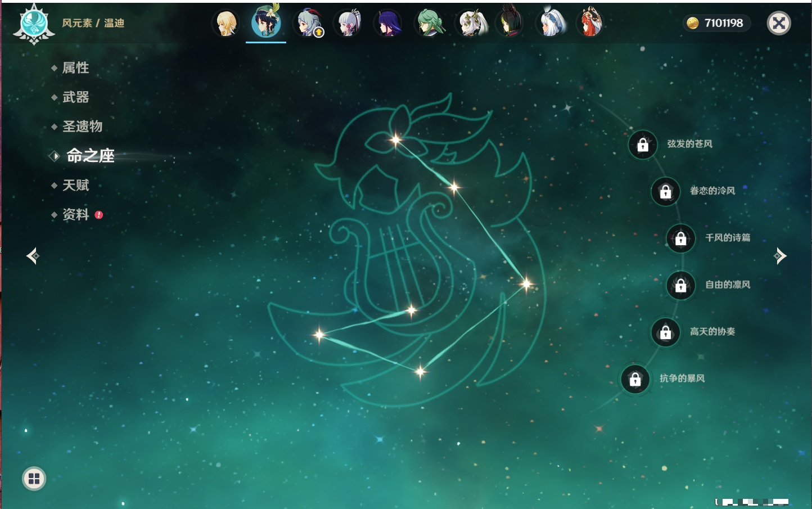Click the lock icon for 眷恋的泠风
Screen dimensions: 812x509
coord(666,192)
